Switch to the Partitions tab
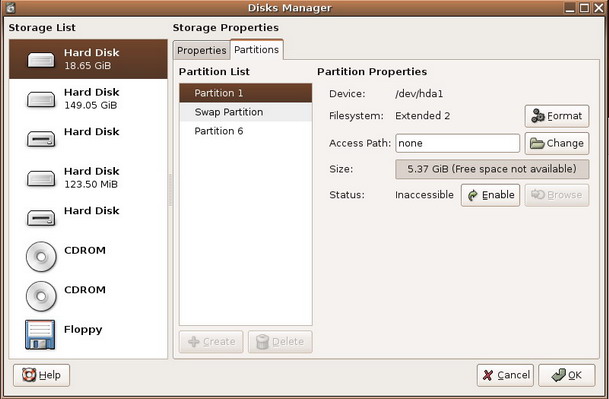 tap(257, 50)
